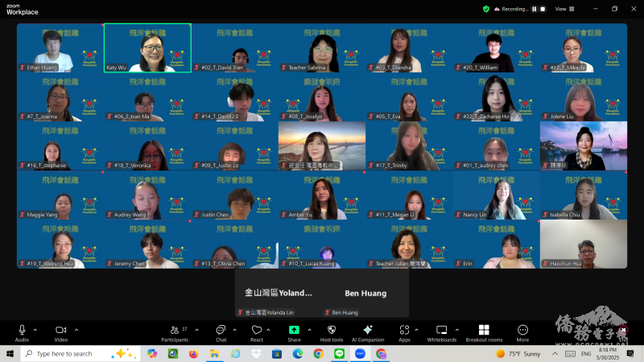The width and height of the screenshot is (644, 362).
Task: Stop the recording
Action: 542,9
